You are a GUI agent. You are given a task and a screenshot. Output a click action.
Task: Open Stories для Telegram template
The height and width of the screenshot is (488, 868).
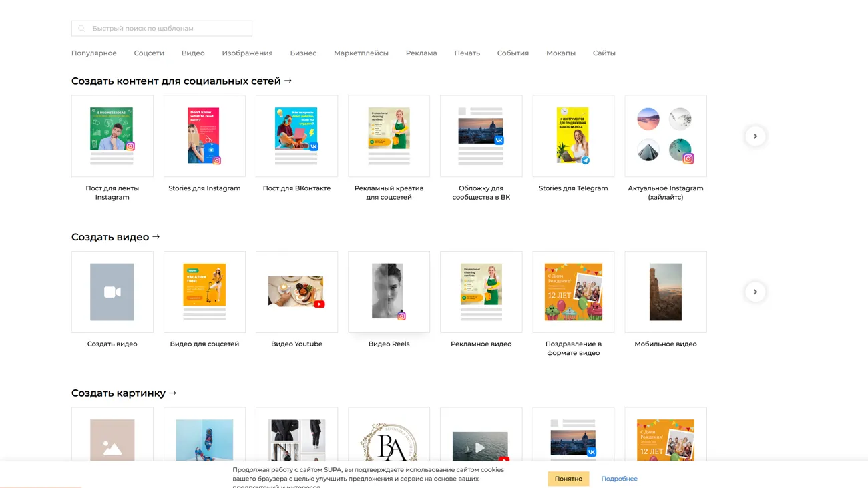[573, 136]
